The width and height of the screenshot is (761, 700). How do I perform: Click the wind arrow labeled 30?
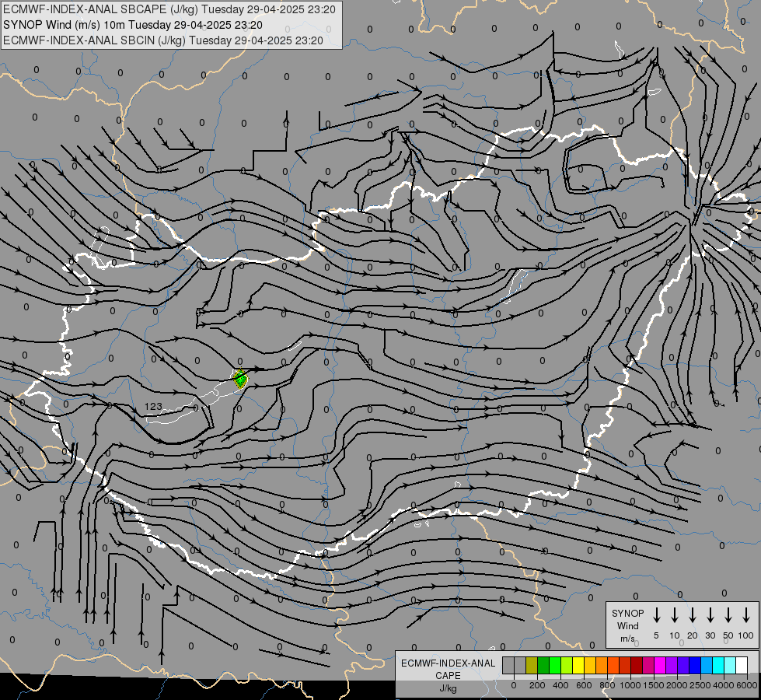pyautogui.click(x=710, y=615)
